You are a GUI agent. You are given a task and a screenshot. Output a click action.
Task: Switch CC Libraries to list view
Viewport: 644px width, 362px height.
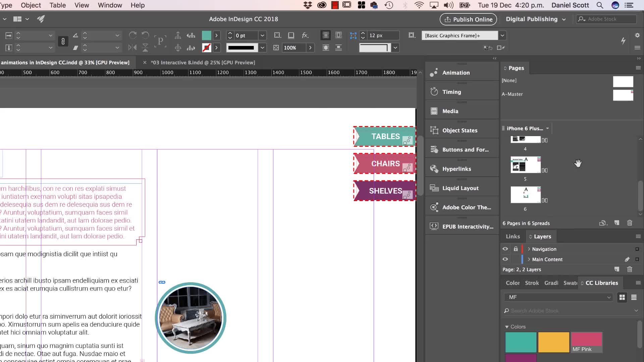pyautogui.click(x=634, y=297)
